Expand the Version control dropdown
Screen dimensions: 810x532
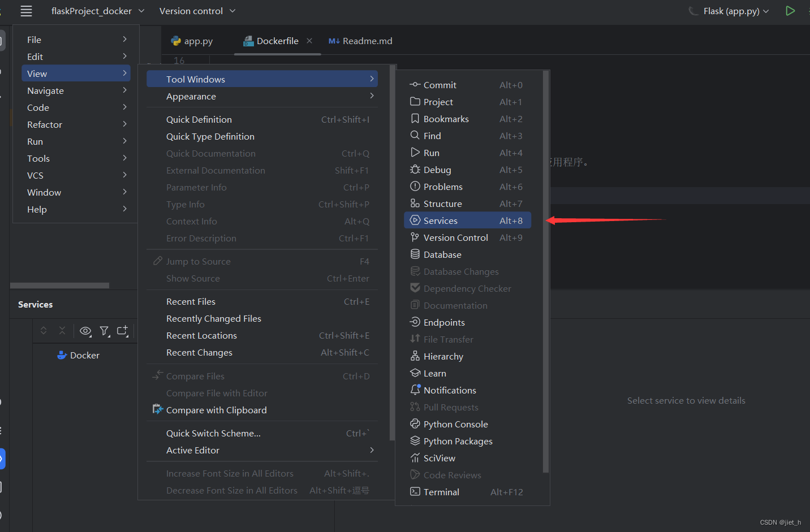(x=197, y=11)
